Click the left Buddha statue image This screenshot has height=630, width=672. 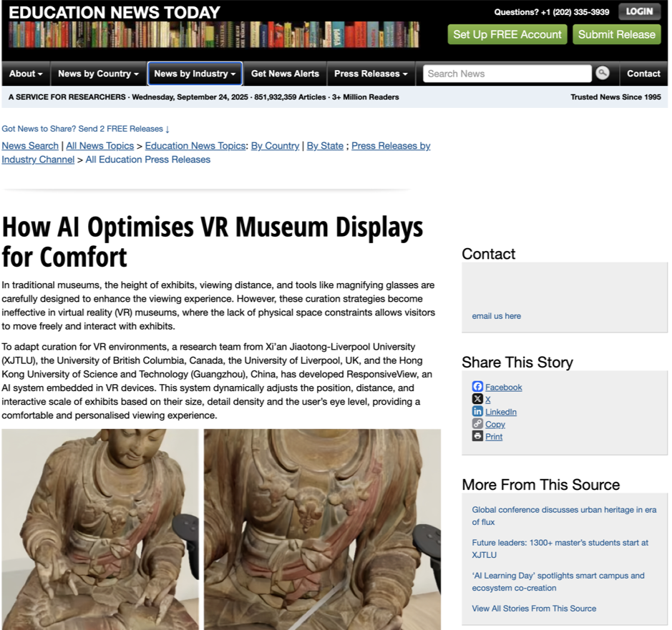(x=100, y=529)
